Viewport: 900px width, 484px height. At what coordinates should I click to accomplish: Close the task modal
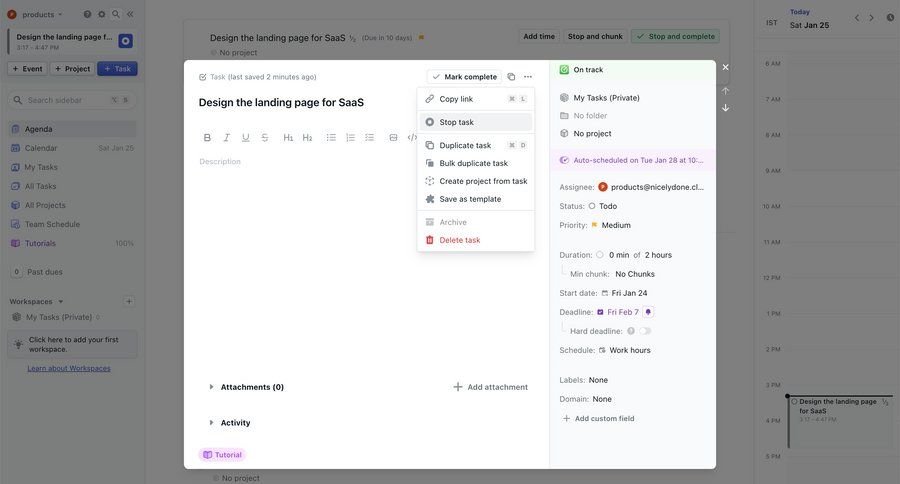pyautogui.click(x=726, y=67)
